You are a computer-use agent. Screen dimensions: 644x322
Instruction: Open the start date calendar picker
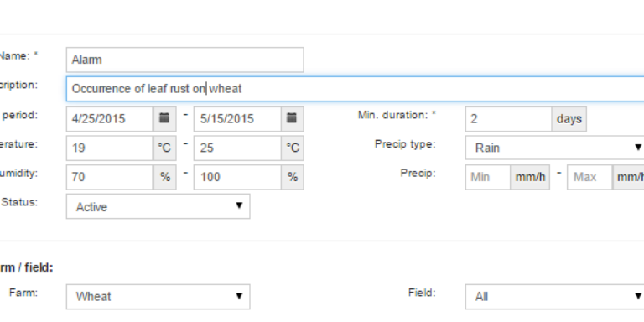(x=164, y=119)
